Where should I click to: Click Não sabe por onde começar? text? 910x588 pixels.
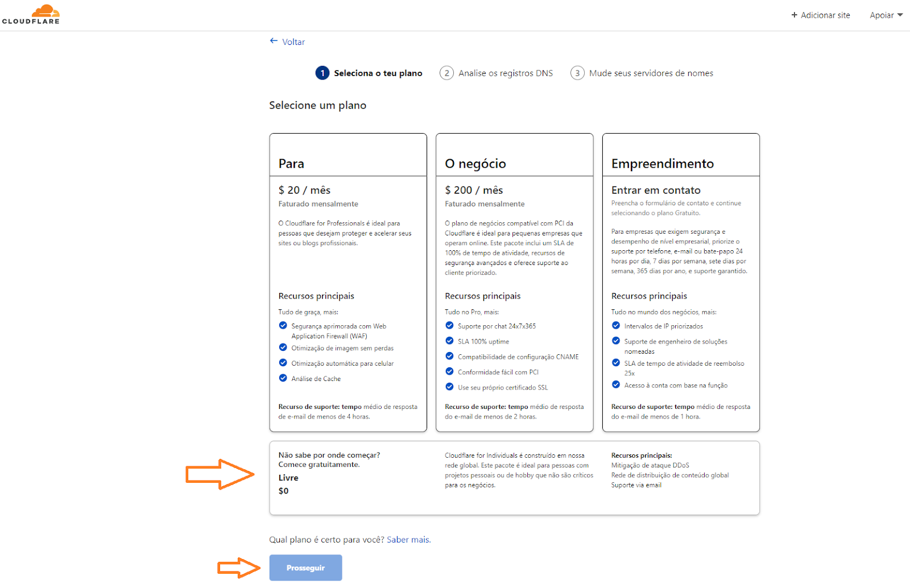tap(329, 455)
